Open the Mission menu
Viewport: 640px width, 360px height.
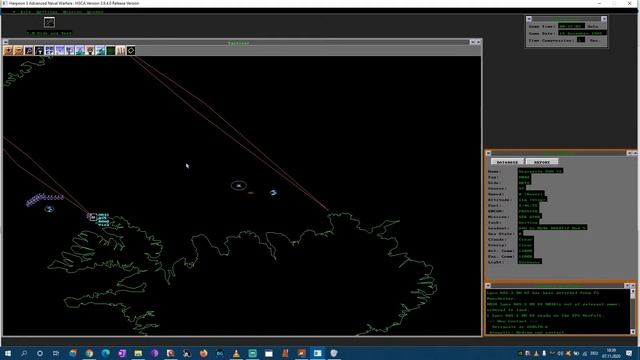pos(71,12)
